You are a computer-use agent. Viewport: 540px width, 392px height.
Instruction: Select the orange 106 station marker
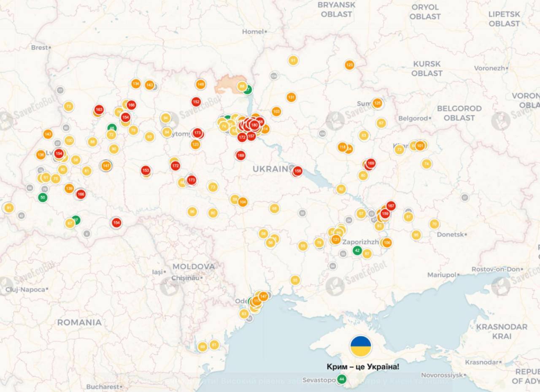click(x=386, y=243)
